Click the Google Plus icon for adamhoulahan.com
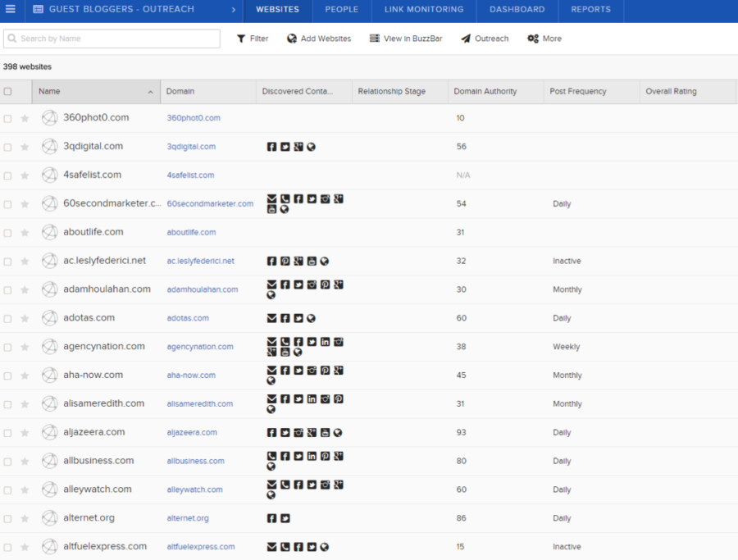738x560 pixels. (x=339, y=285)
